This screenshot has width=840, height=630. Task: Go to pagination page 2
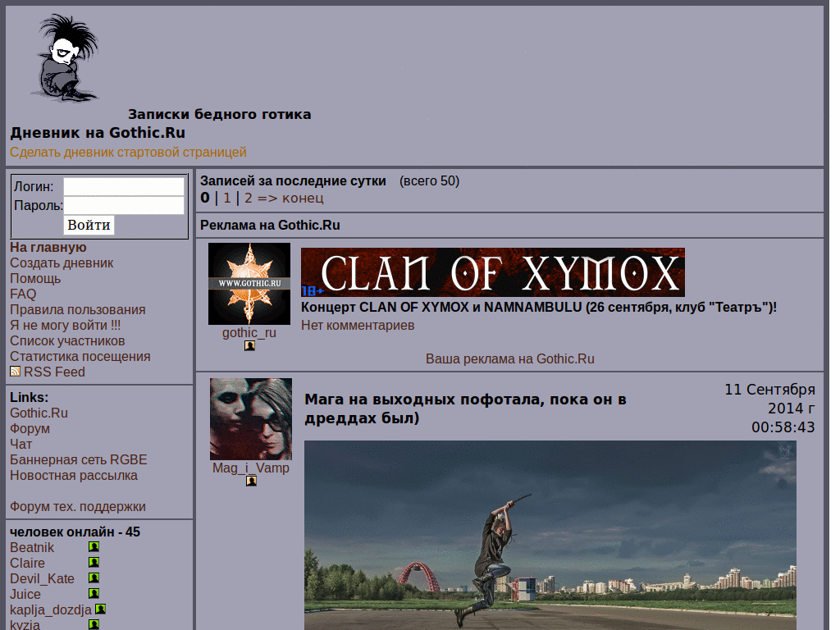(x=249, y=199)
